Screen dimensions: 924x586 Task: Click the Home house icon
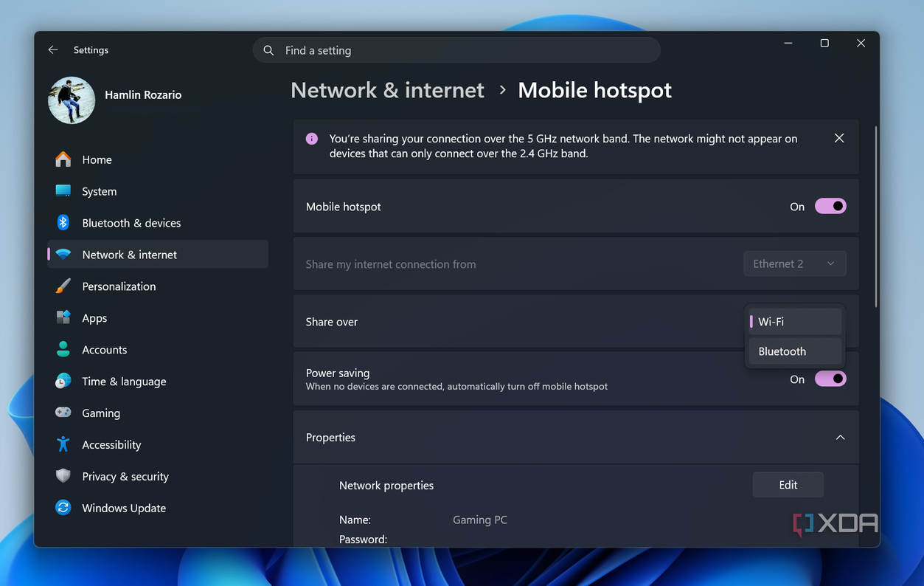coord(63,159)
